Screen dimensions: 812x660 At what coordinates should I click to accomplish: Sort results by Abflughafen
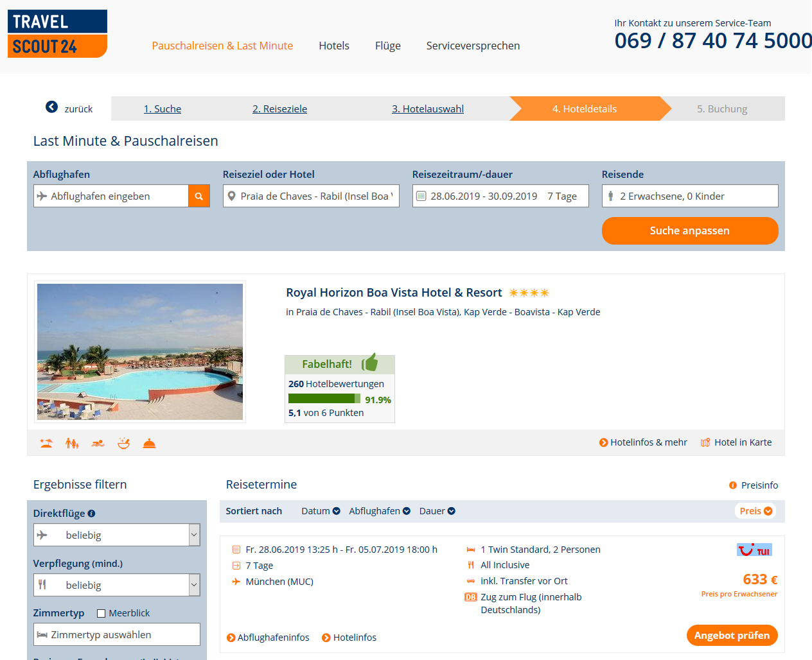[x=380, y=511]
